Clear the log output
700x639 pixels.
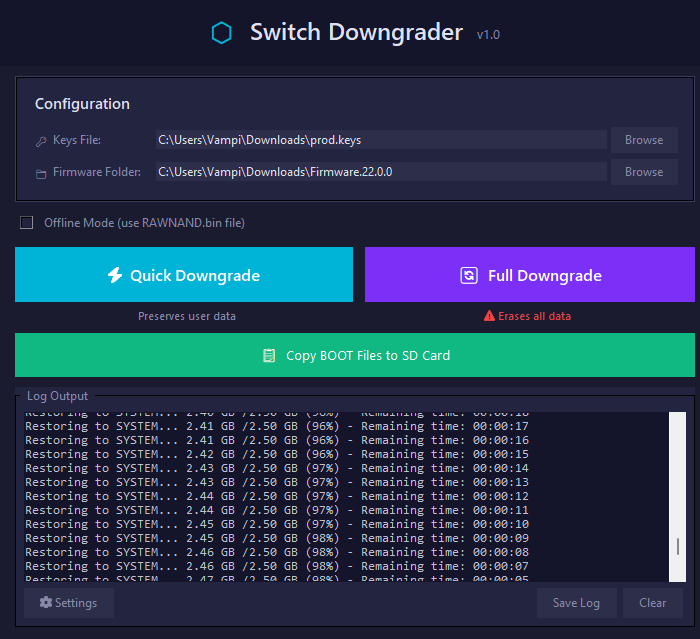[652, 603]
